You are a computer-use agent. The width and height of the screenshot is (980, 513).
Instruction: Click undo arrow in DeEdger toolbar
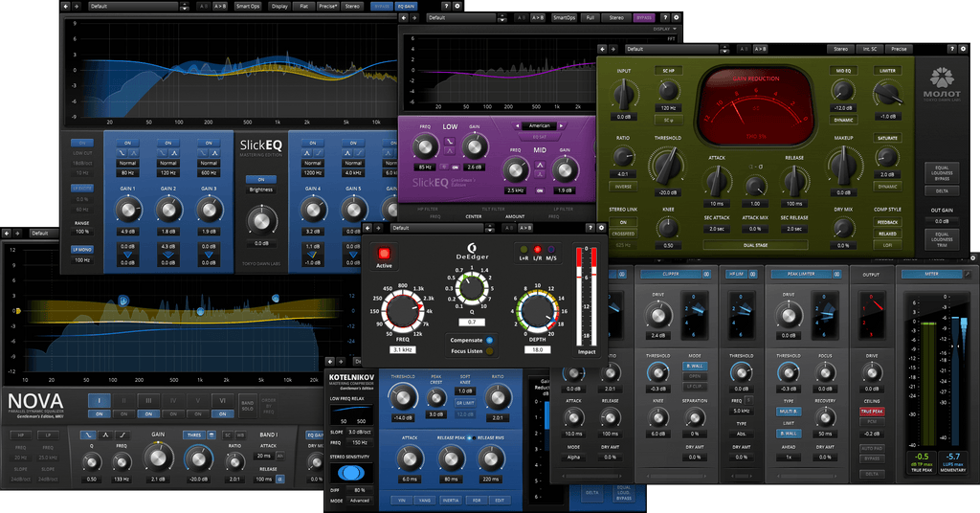(368, 228)
